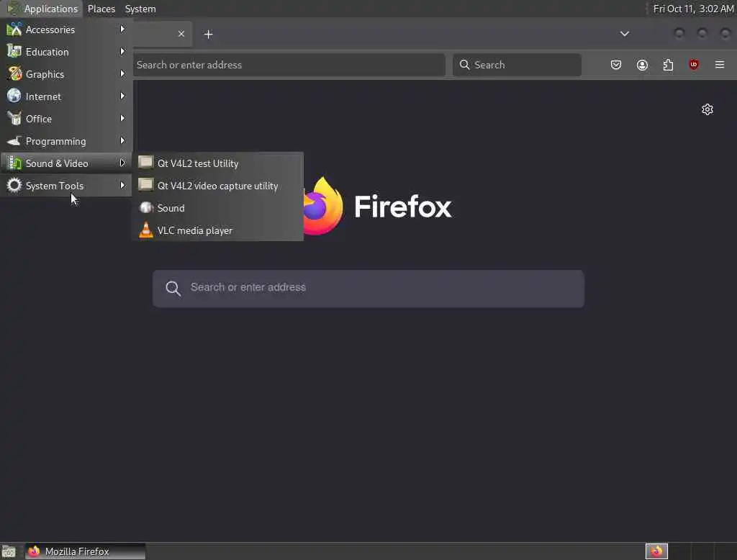The width and height of the screenshot is (737, 560).
Task: Click the magnifier in the new tab search field
Action: coord(173,288)
